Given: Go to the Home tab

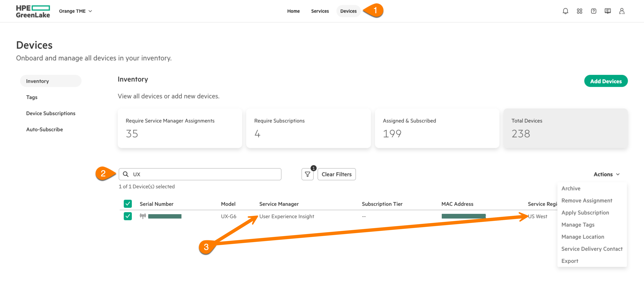Looking at the screenshot, I should pos(293,11).
